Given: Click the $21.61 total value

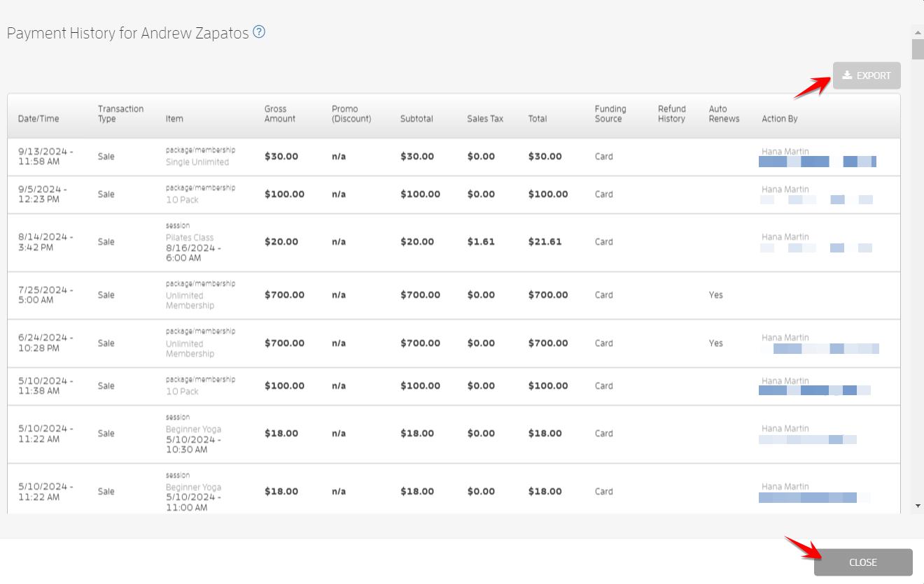Looking at the screenshot, I should 545,242.
